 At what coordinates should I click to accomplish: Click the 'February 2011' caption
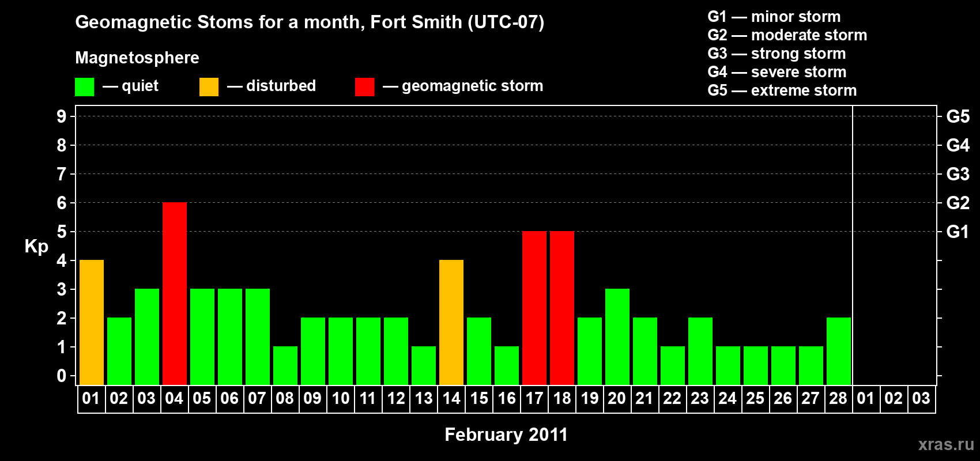pos(506,434)
